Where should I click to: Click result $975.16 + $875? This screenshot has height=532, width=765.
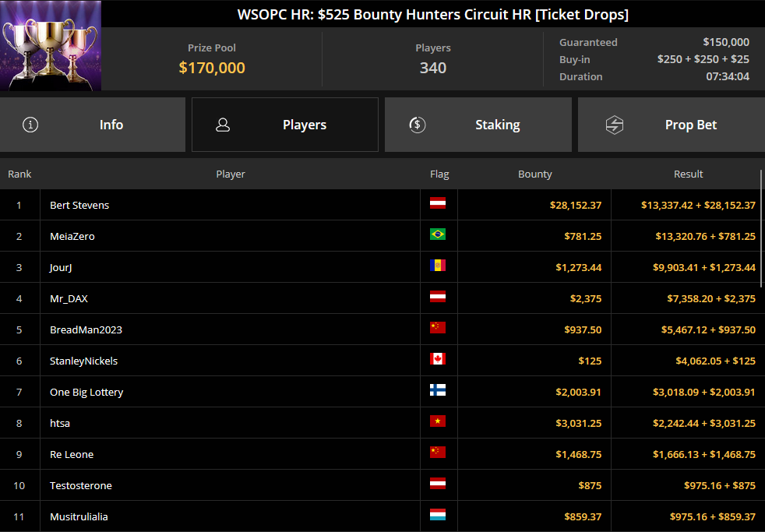click(x=720, y=486)
